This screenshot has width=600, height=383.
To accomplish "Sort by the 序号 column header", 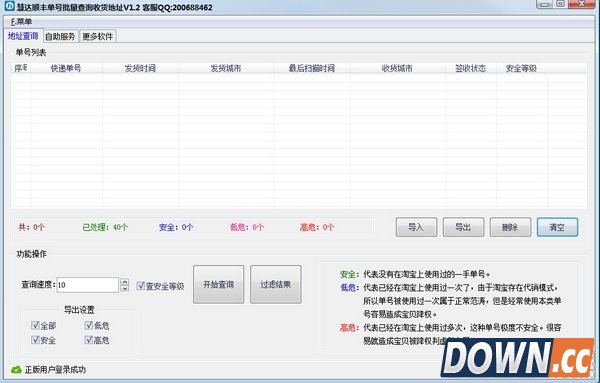I will tap(21, 68).
